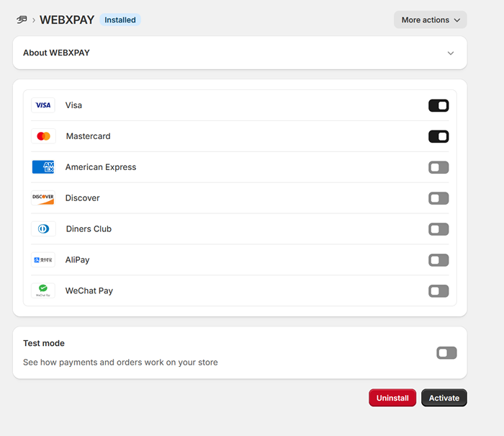The height and width of the screenshot is (436, 504).
Task: Click the Visa card logo
Action: 43,105
